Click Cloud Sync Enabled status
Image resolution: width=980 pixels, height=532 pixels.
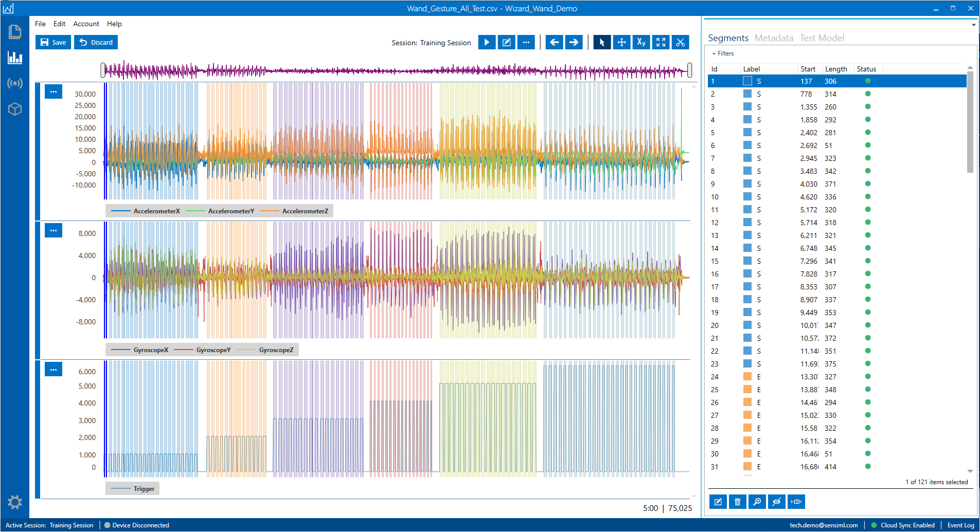tap(903, 525)
